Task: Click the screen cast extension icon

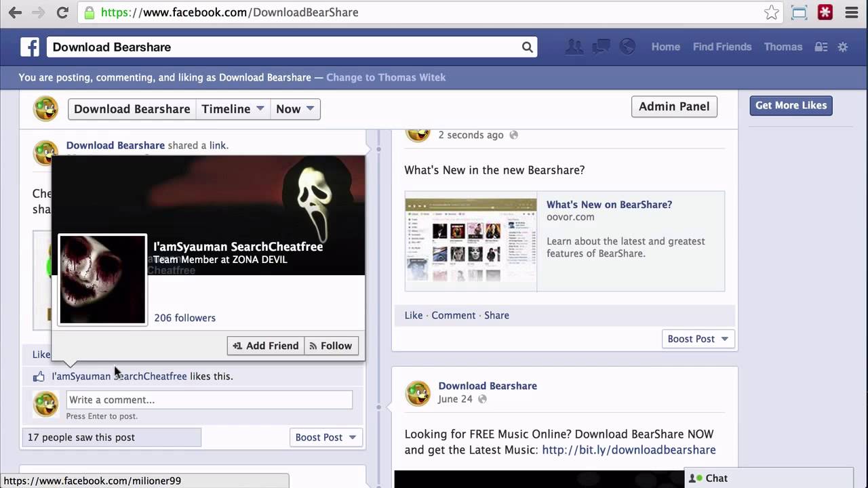Action: (x=800, y=12)
